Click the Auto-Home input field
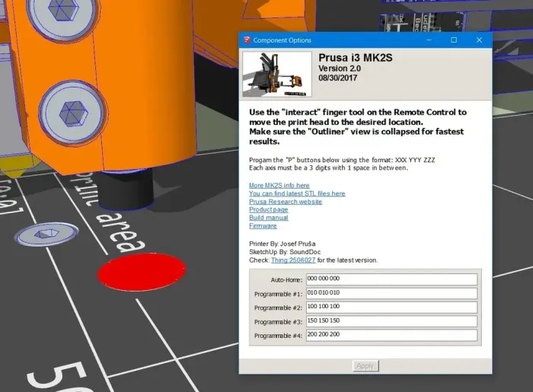The image size is (533, 392). [x=391, y=279]
